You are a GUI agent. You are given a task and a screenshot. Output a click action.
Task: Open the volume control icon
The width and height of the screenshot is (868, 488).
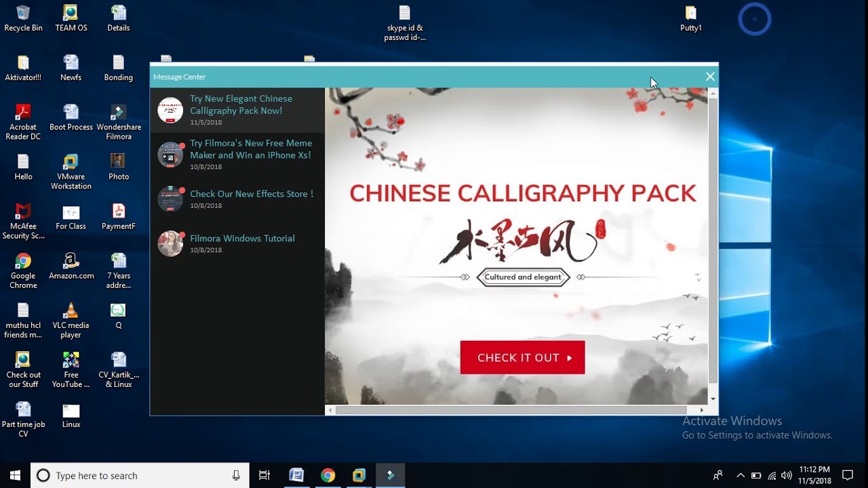(x=787, y=475)
